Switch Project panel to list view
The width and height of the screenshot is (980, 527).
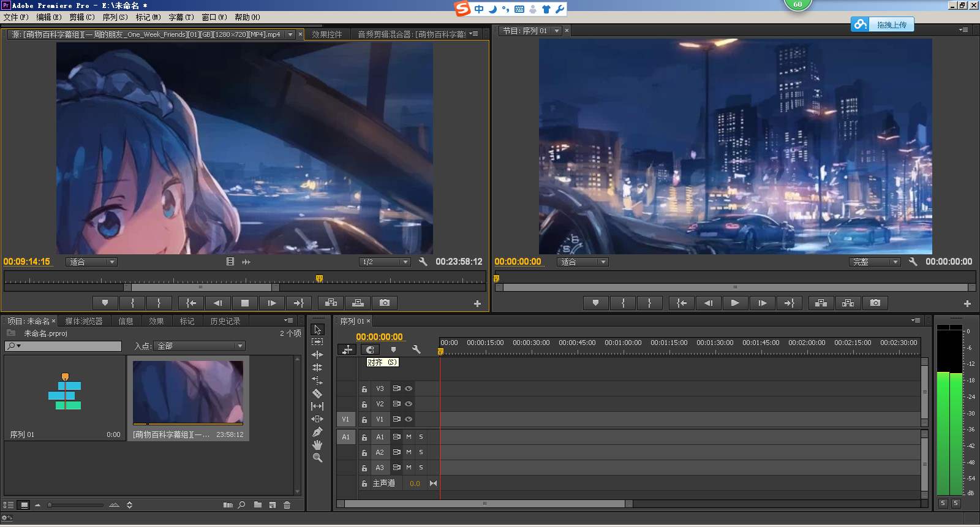coord(9,505)
